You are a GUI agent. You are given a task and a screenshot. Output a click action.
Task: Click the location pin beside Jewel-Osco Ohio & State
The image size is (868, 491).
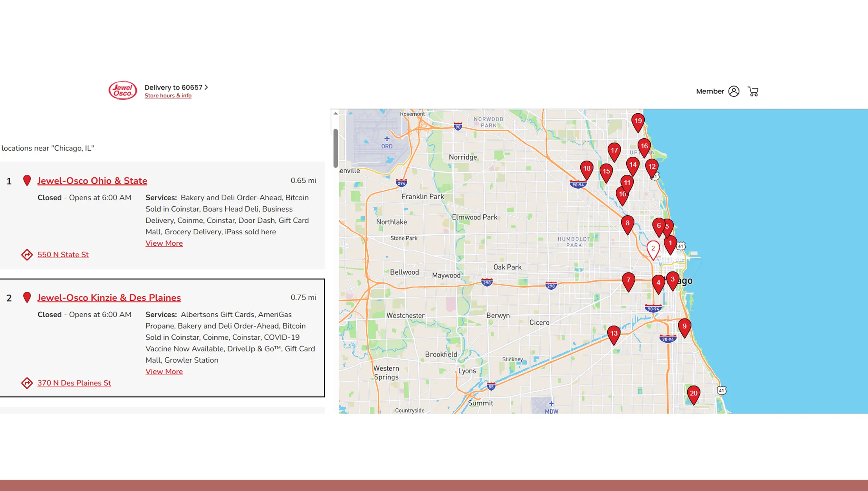click(27, 180)
